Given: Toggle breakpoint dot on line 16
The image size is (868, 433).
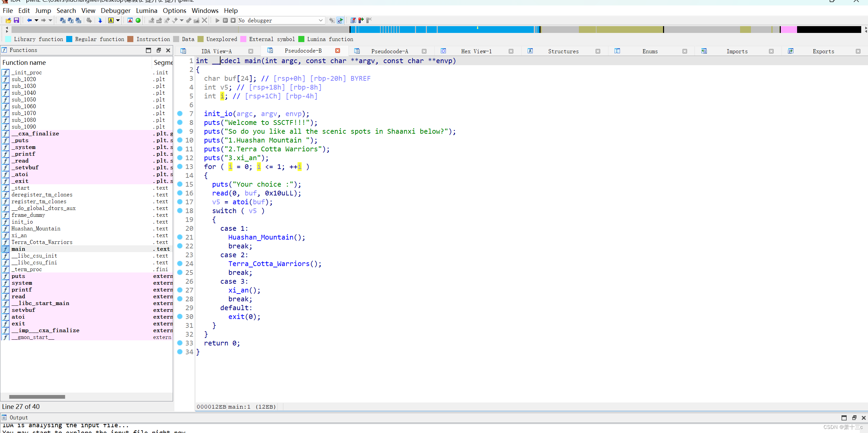Looking at the screenshot, I should [x=180, y=193].
